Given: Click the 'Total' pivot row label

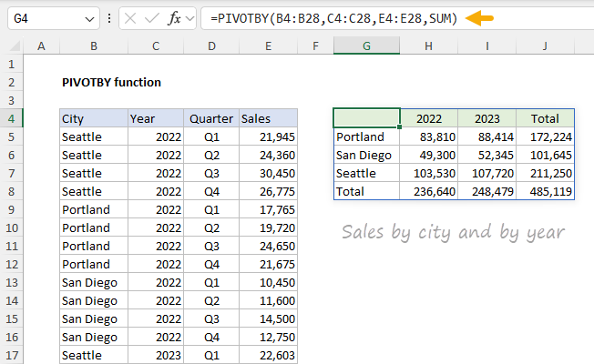Looking at the screenshot, I should [x=366, y=191].
